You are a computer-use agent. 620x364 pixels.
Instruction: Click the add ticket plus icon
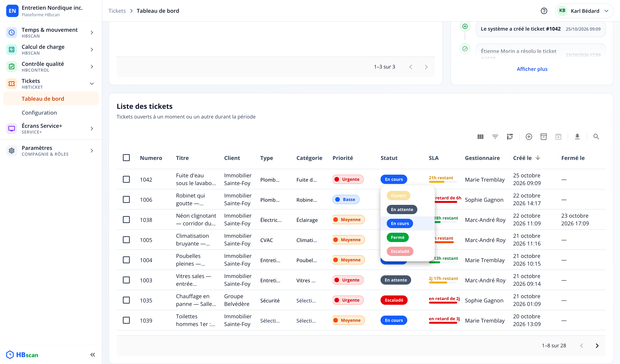point(529,137)
